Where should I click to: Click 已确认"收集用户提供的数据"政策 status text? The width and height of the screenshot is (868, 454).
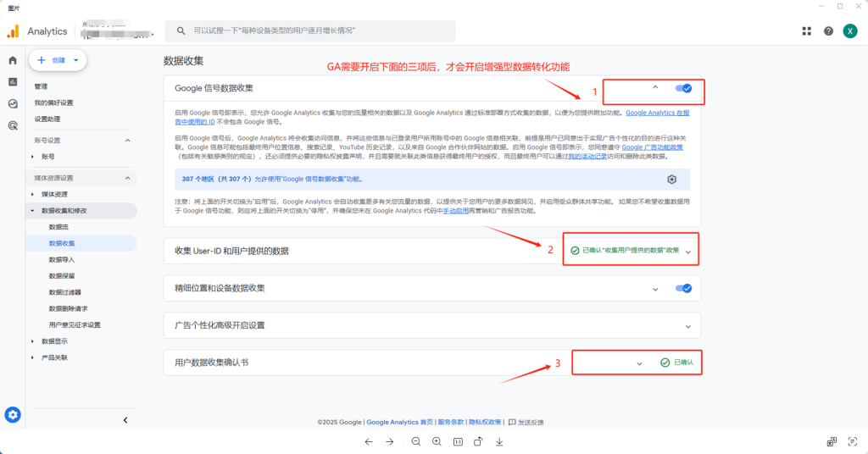click(x=631, y=251)
